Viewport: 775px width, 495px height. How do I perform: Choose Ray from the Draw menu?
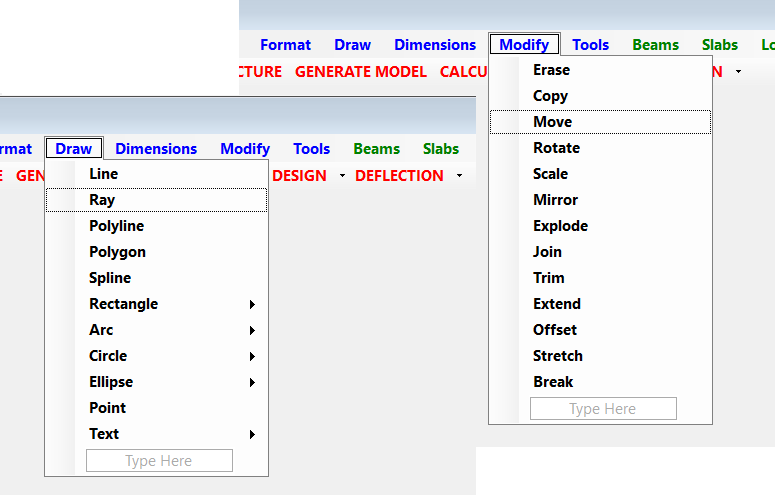click(x=156, y=200)
